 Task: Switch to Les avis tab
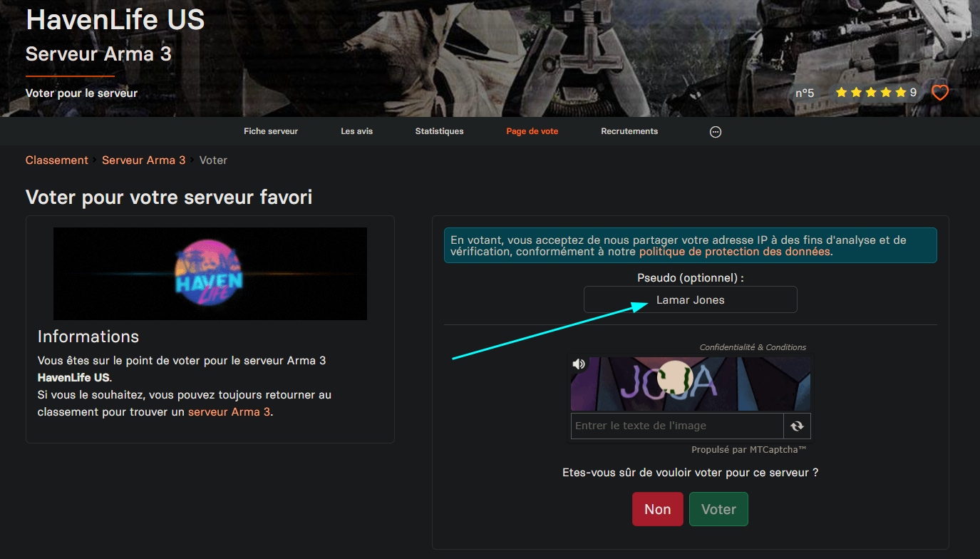coord(357,131)
